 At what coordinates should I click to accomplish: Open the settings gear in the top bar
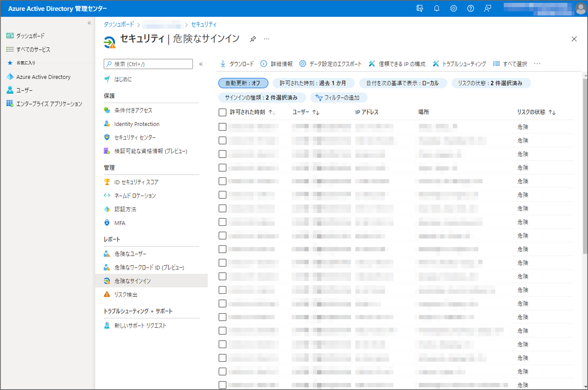click(453, 8)
